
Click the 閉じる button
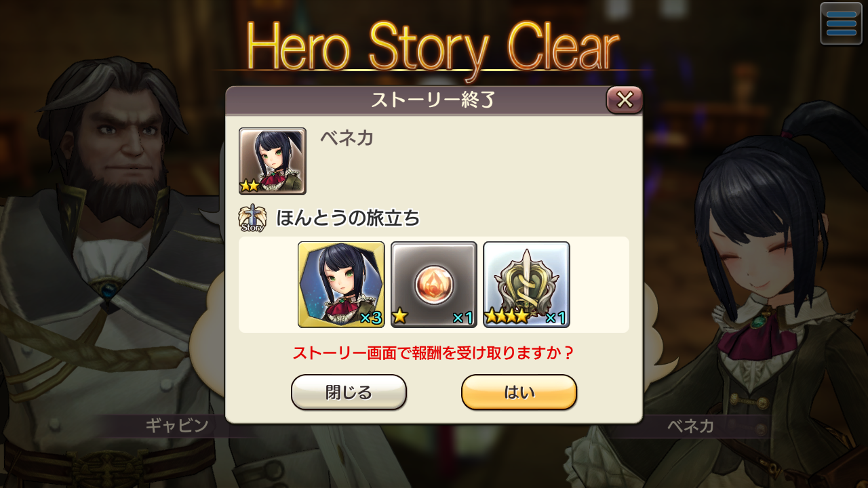point(349,392)
